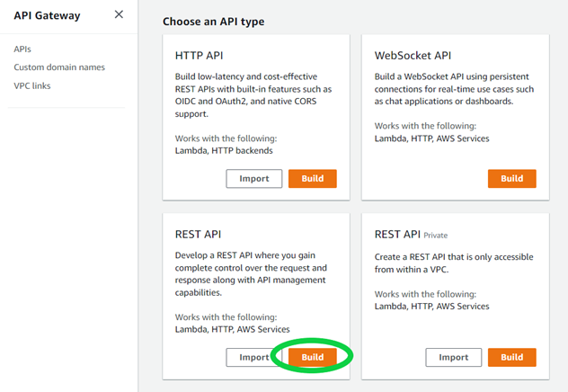Click Build under HTTP API
This screenshot has width=568, height=392.
point(313,179)
